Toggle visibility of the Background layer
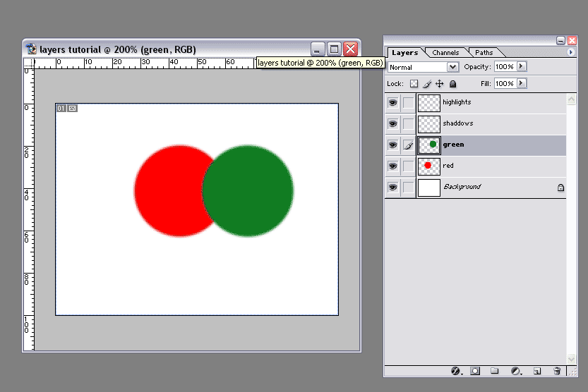 pyautogui.click(x=392, y=187)
